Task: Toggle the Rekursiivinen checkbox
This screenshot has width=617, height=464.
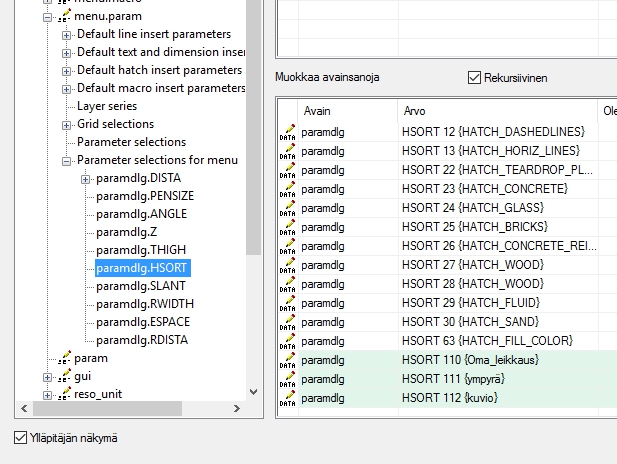Action: pyautogui.click(x=475, y=77)
